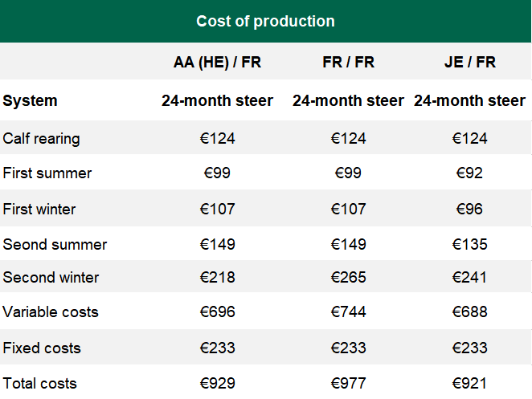Select the €265 second winter cell
The height and width of the screenshot is (399, 532).
(348, 278)
